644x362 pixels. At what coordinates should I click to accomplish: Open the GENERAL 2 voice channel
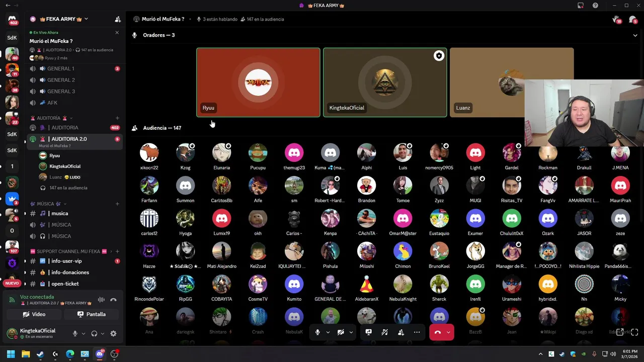74,80
